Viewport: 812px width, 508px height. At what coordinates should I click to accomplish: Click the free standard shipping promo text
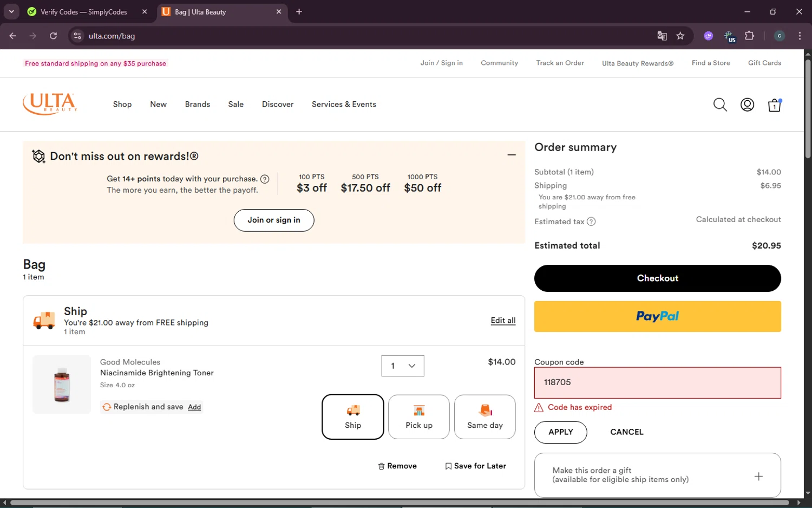point(95,63)
